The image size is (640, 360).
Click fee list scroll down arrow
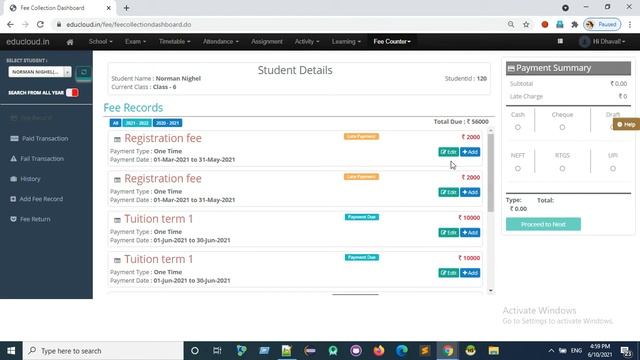click(x=491, y=291)
